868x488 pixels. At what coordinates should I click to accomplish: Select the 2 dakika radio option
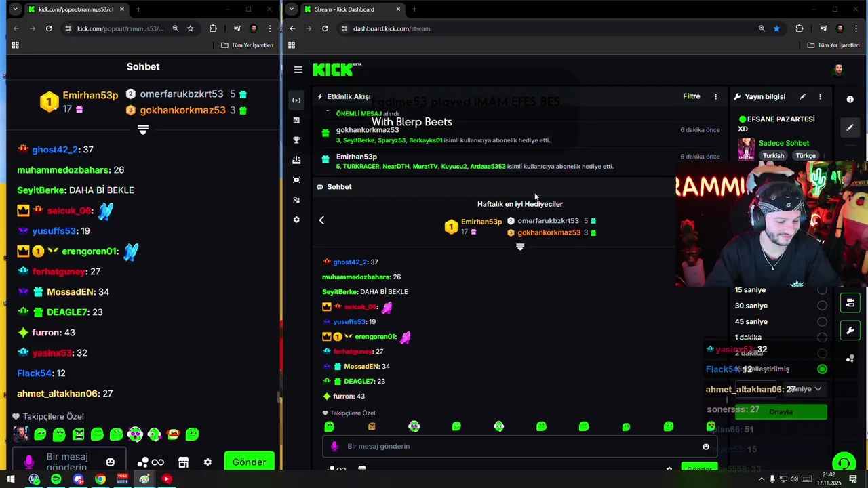tap(822, 353)
